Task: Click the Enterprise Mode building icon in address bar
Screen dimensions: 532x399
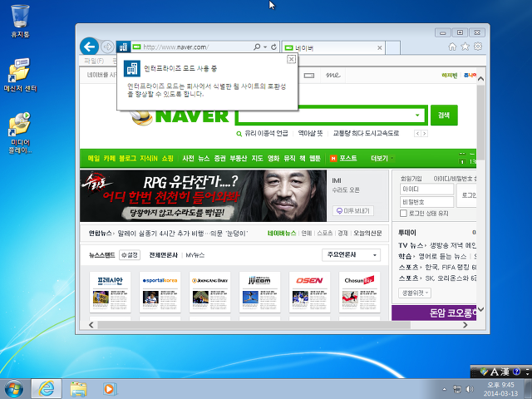Action: pyautogui.click(x=123, y=47)
